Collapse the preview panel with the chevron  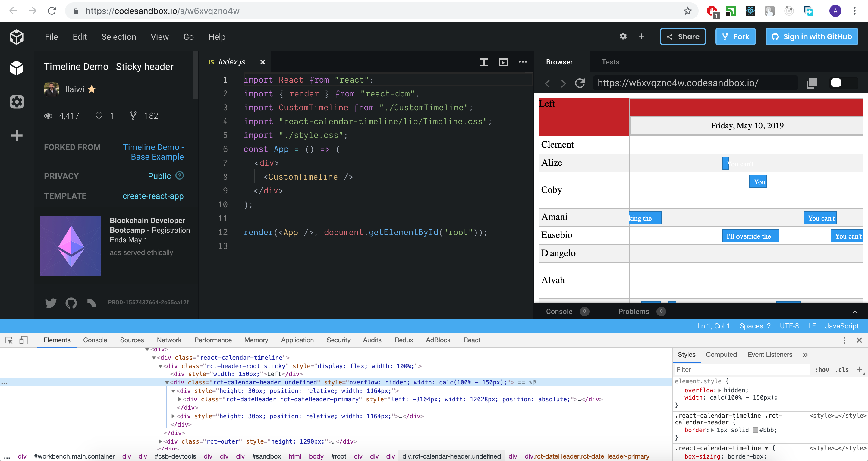coord(855,312)
